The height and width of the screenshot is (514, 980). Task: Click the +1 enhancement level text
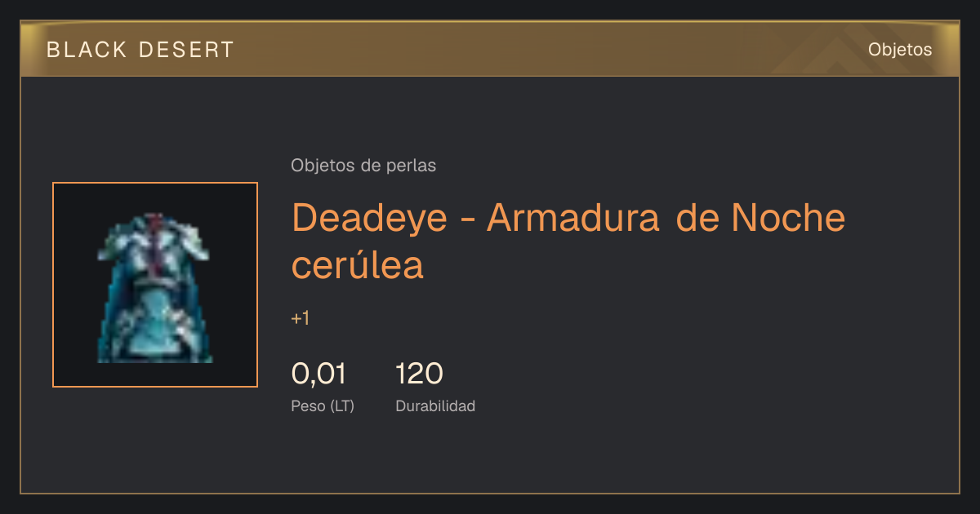(301, 318)
